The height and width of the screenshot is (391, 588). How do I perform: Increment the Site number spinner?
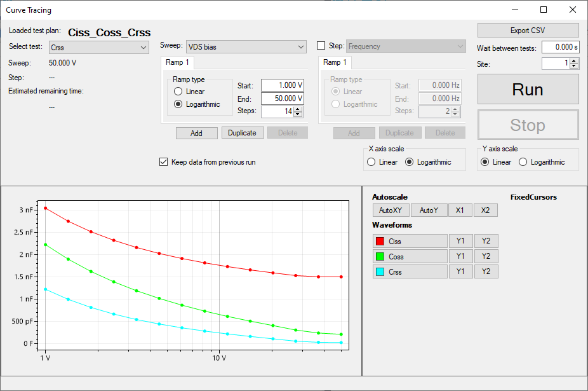click(x=574, y=61)
